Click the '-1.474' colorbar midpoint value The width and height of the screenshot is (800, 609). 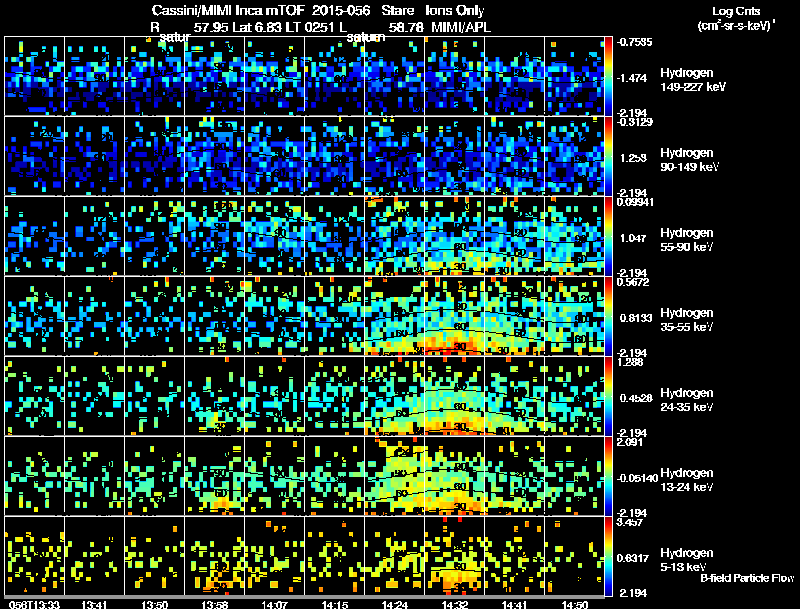632,79
